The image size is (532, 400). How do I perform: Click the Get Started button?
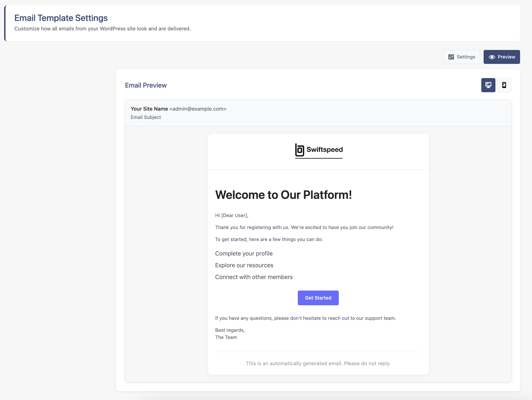tap(318, 298)
